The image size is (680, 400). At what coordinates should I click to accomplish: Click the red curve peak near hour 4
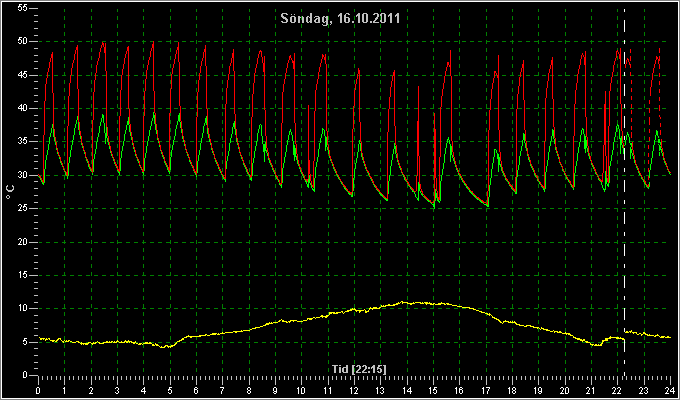[153, 42]
